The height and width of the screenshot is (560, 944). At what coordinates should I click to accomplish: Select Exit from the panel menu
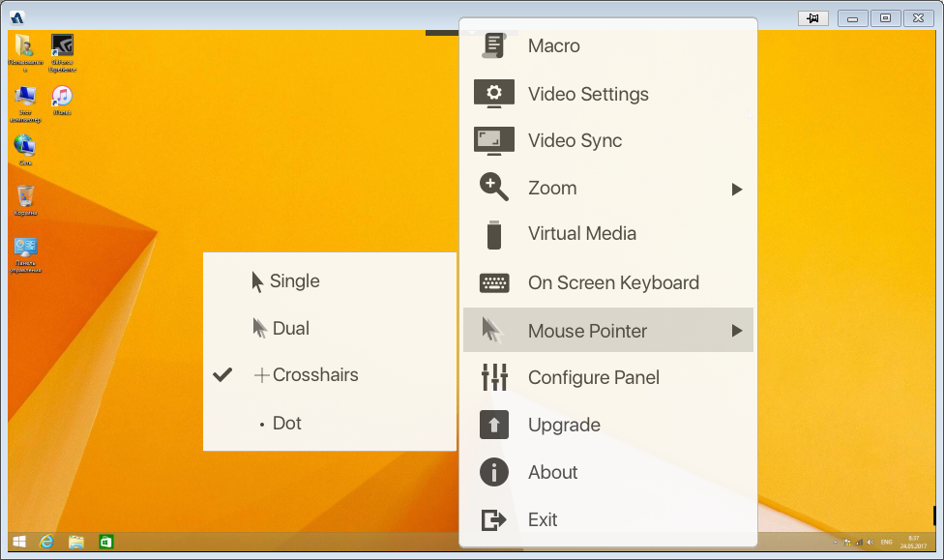point(608,519)
